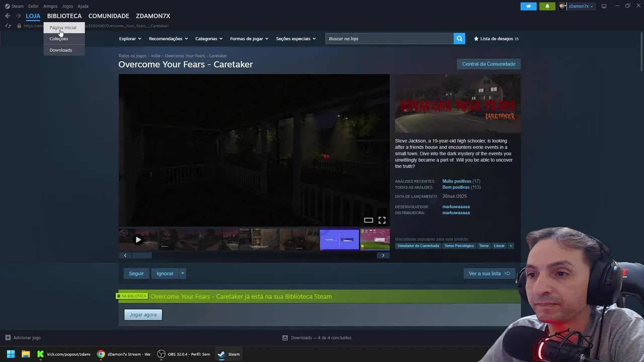Expand the Seções especiais dropdown

click(296, 39)
